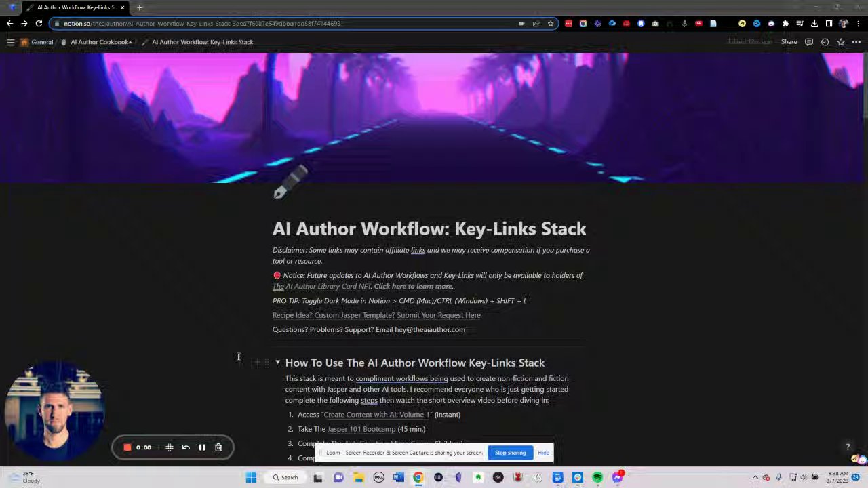Open General breadcrumb item
This screenshot has height=488, width=868.
coord(37,42)
